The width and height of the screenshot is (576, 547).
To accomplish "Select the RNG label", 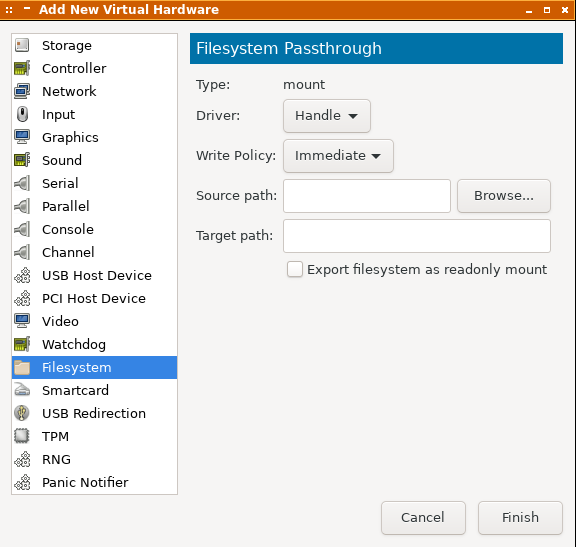I will click(56, 459).
